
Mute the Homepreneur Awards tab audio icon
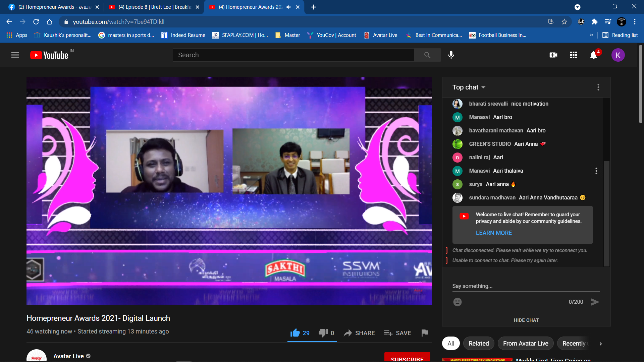pyautogui.click(x=288, y=7)
